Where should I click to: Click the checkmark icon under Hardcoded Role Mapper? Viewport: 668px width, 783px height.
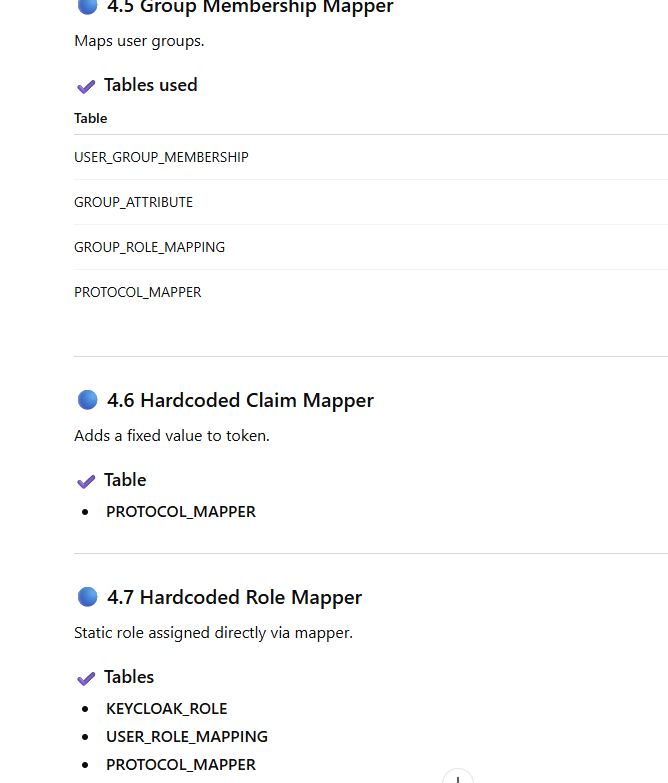[x=86, y=678]
